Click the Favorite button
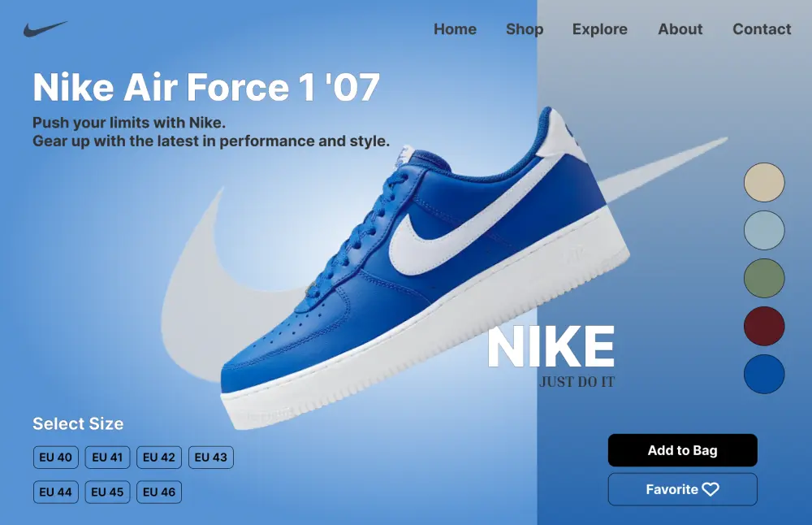 point(683,489)
